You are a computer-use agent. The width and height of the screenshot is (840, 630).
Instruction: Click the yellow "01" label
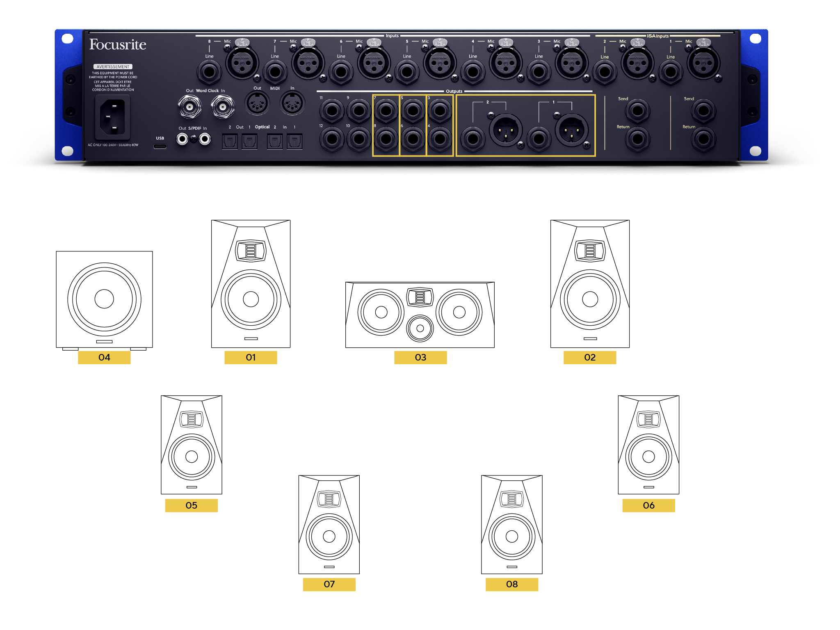(x=251, y=357)
